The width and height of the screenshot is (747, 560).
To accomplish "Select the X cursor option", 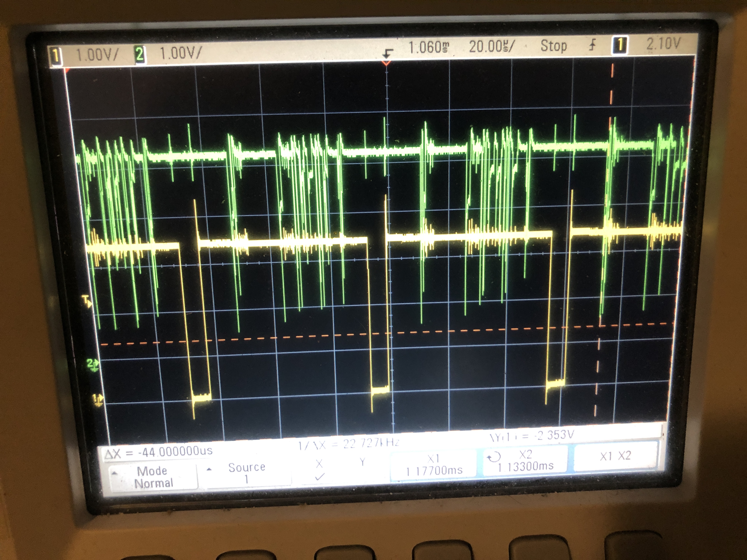I will coord(319,469).
